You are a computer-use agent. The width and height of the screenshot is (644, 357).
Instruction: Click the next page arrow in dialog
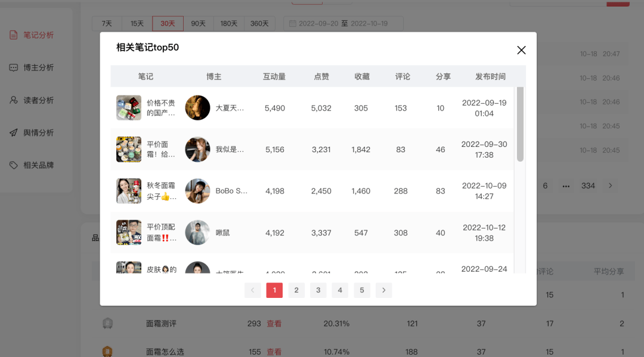[x=383, y=290]
